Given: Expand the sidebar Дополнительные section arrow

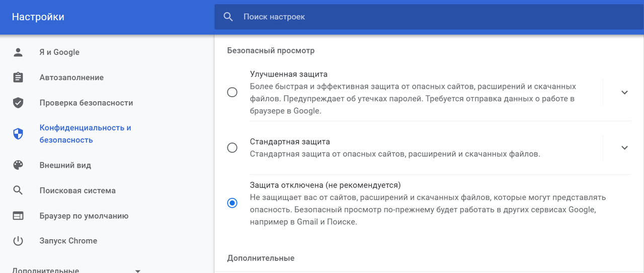Looking at the screenshot, I should tap(138, 271).
